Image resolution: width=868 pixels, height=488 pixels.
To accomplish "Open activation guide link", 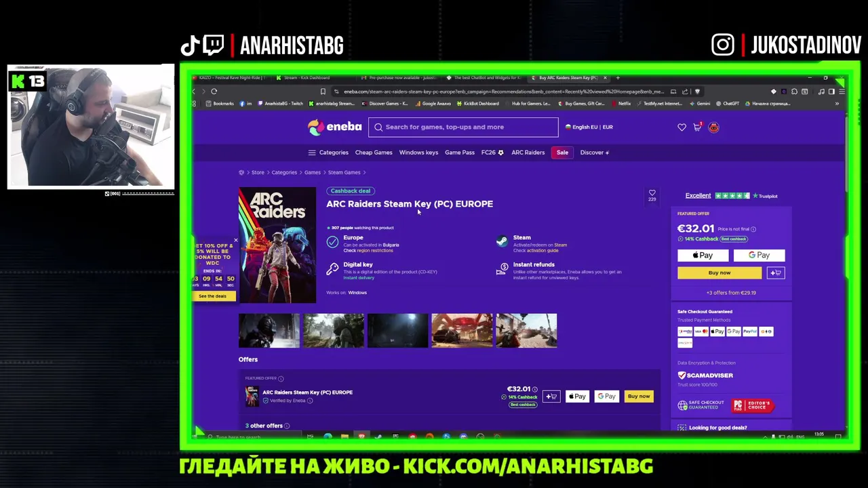I will pos(542,251).
